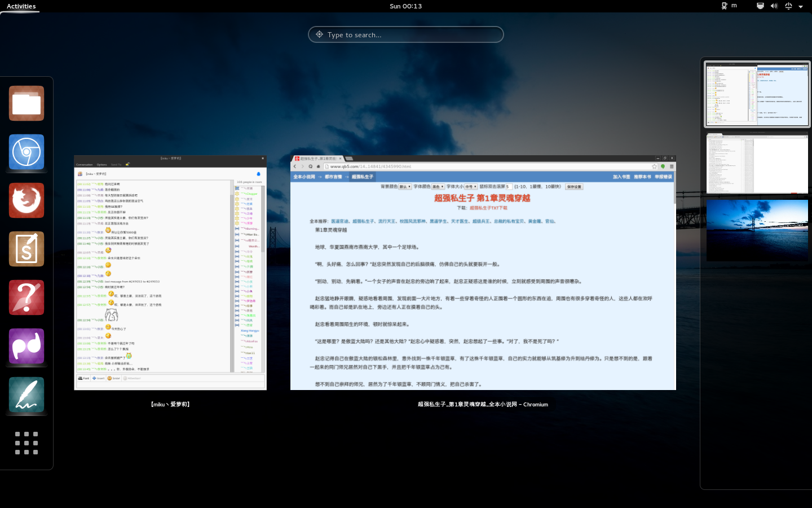Open a new tab in Chromium
The width and height of the screenshot is (812, 508).
(x=349, y=159)
